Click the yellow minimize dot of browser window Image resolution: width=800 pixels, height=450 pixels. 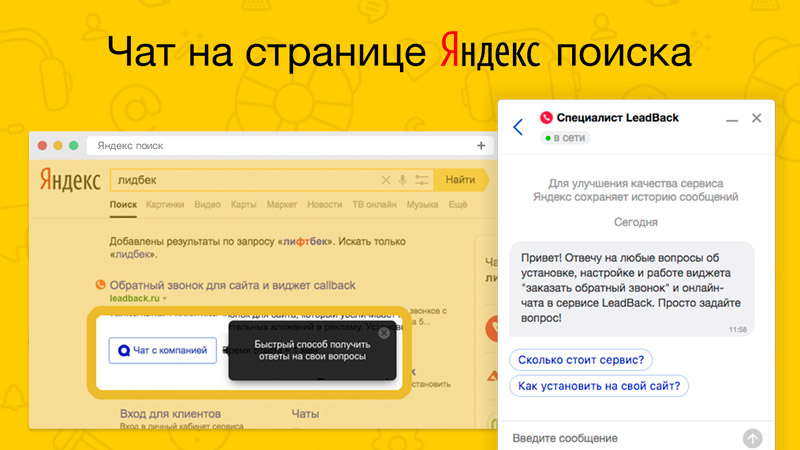(58, 145)
